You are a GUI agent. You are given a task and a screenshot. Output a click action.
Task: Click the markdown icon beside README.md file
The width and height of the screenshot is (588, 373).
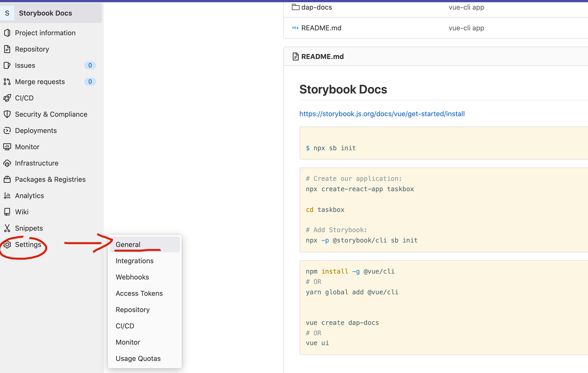click(295, 28)
